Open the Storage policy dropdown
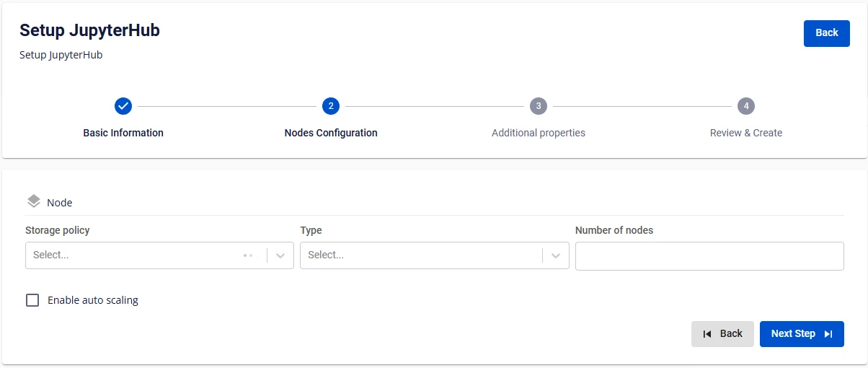868x368 pixels. (159, 255)
